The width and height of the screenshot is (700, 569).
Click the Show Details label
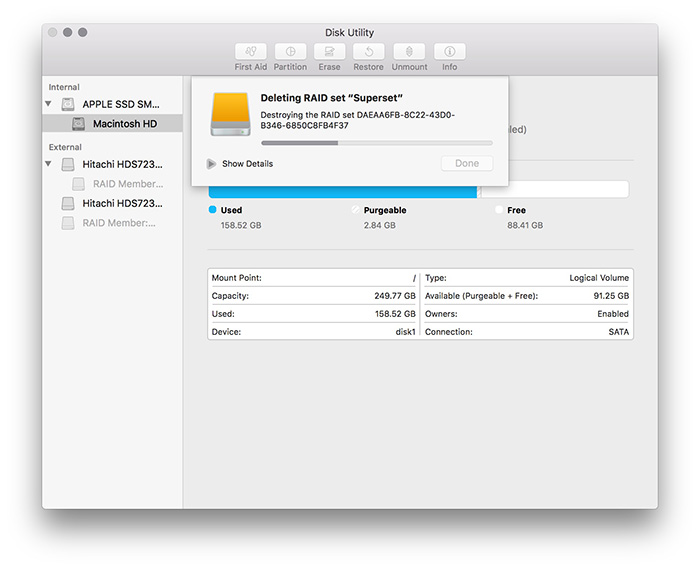247,164
